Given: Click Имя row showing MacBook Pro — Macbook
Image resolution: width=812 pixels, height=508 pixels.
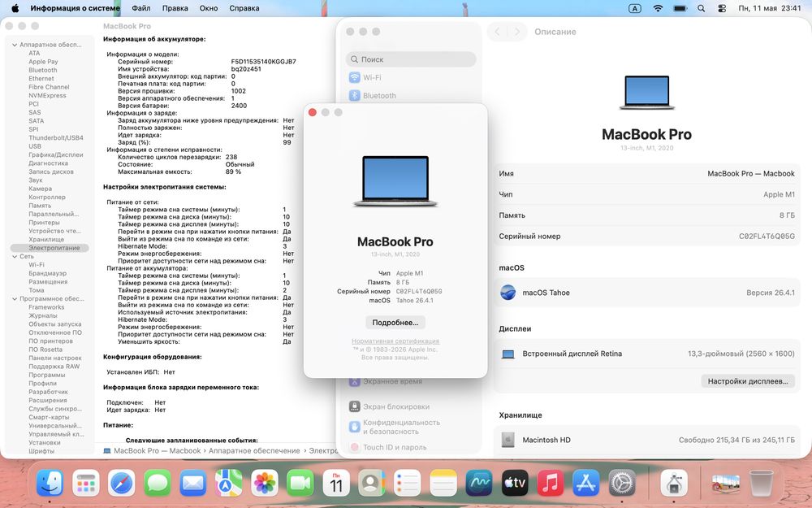Looking at the screenshot, I should point(647,174).
